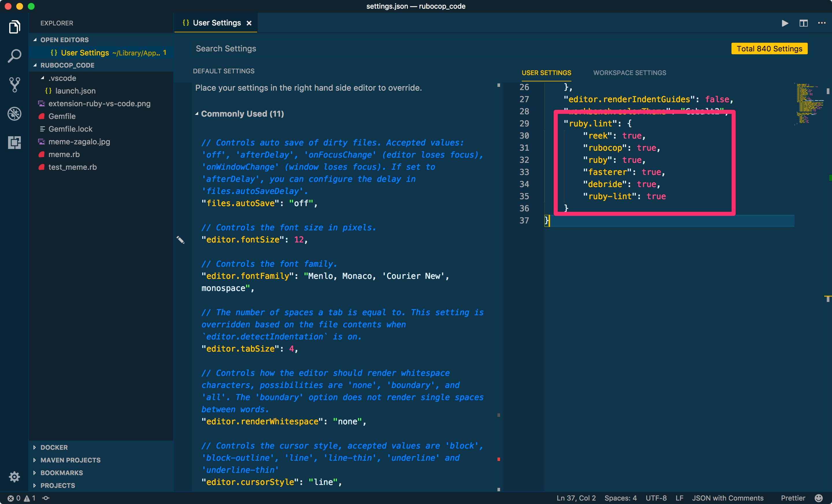This screenshot has height=504, width=832.
Task: Select User Settings in Open Editors list
Action: (101, 53)
